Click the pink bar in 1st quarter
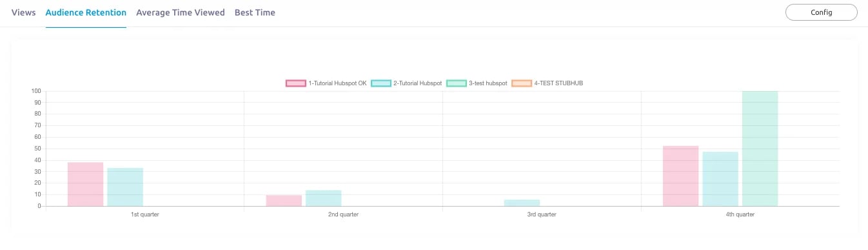The width and height of the screenshot is (868, 250). pyautogui.click(x=86, y=185)
